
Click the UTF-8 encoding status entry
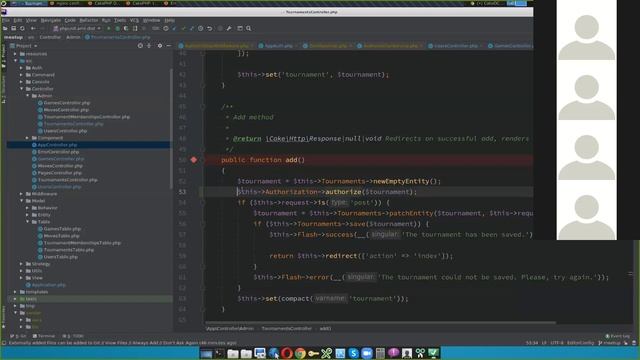tap(557, 343)
